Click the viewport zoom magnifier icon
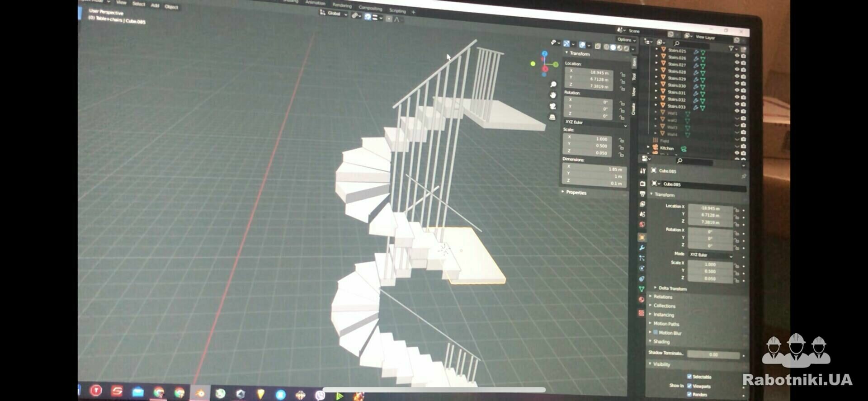The width and height of the screenshot is (868, 401). [553, 85]
